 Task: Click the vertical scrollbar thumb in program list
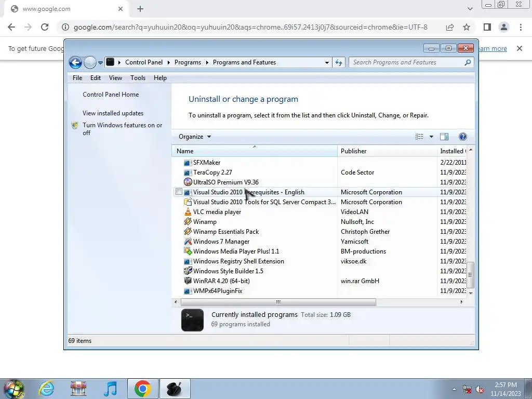pyautogui.click(x=470, y=275)
